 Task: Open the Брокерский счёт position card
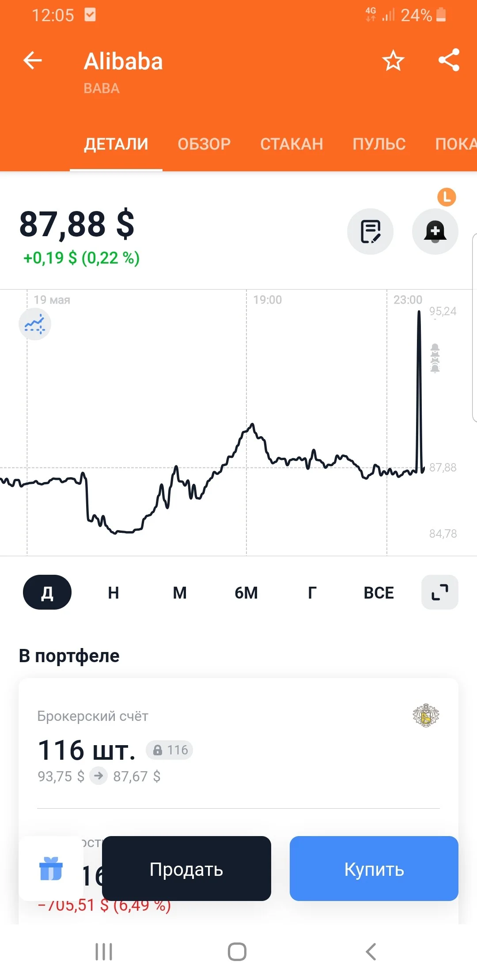point(238,746)
